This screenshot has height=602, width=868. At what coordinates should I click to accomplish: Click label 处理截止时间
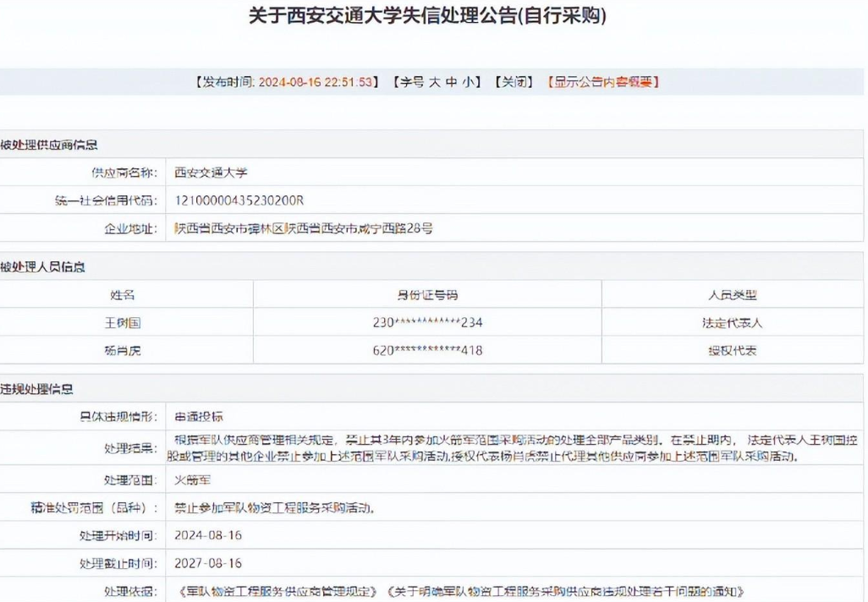[x=118, y=563]
